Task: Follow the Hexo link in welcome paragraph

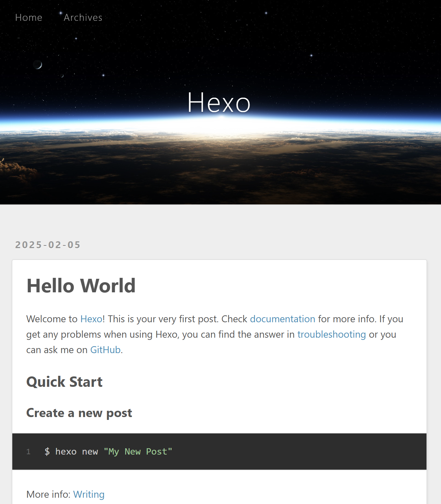Action: pyautogui.click(x=91, y=319)
